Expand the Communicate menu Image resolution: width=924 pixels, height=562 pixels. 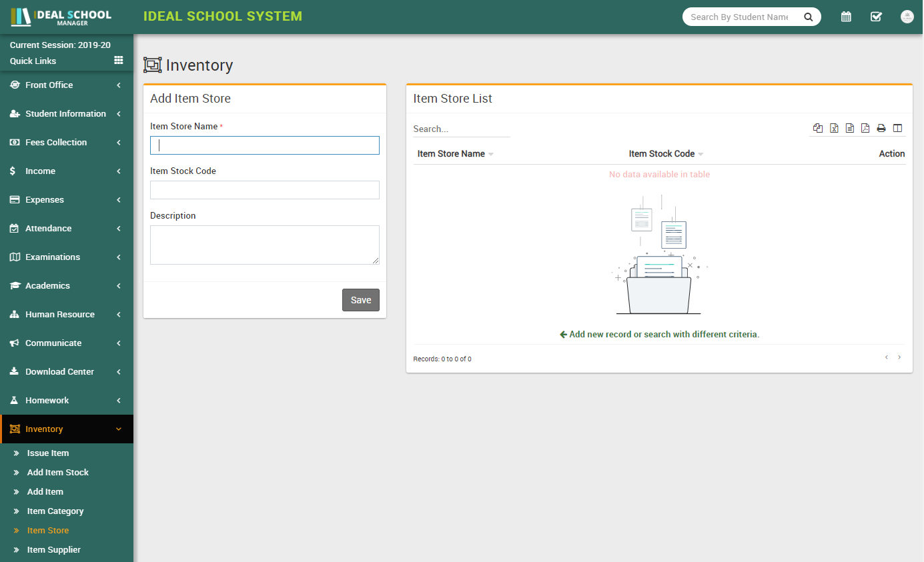pyautogui.click(x=67, y=343)
